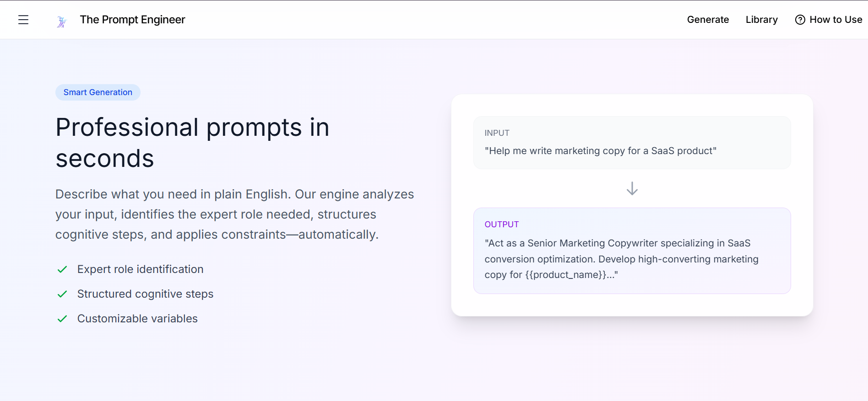
Task: Click the INPUT example text
Action: click(600, 151)
